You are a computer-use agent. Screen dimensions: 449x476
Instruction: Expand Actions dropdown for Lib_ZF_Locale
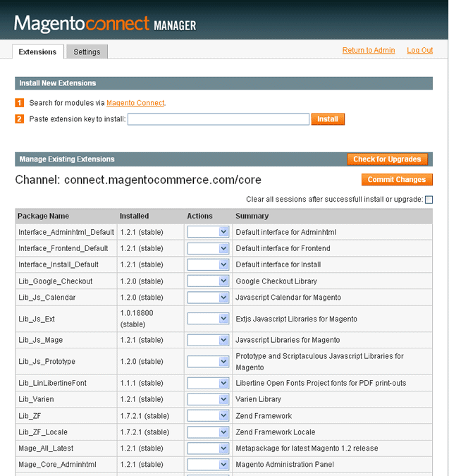208,432
